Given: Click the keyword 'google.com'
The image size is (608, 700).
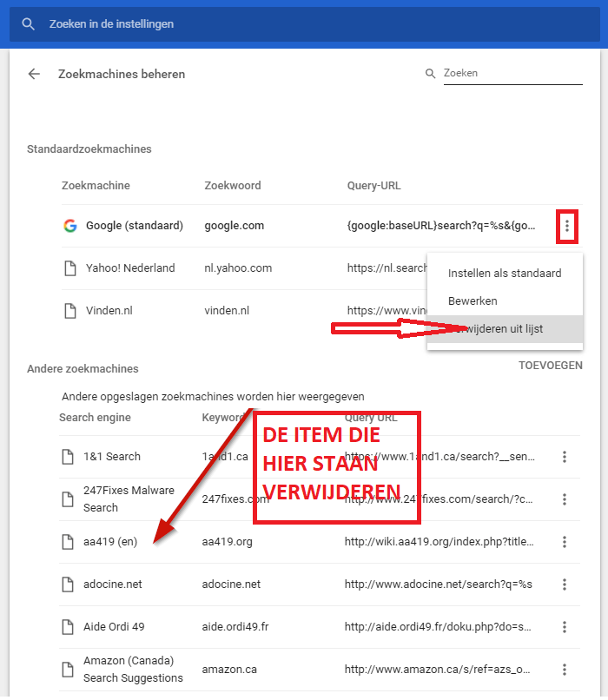Looking at the screenshot, I should point(234,226).
